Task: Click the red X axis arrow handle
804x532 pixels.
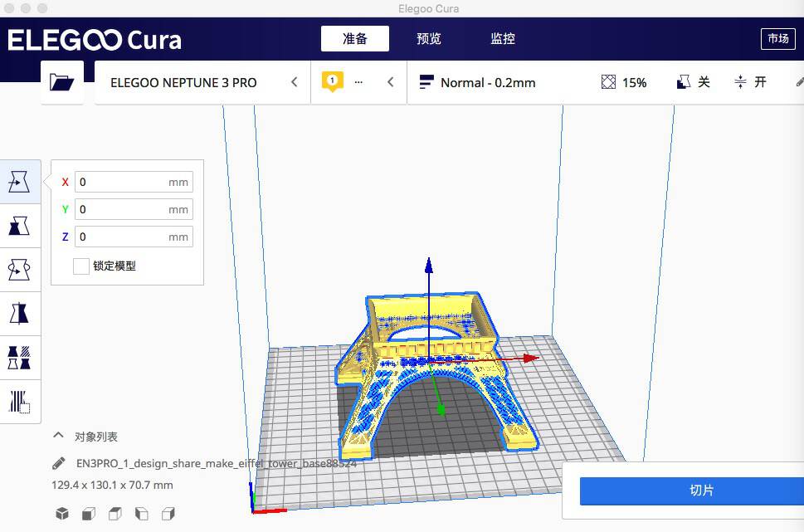Action: (x=531, y=358)
